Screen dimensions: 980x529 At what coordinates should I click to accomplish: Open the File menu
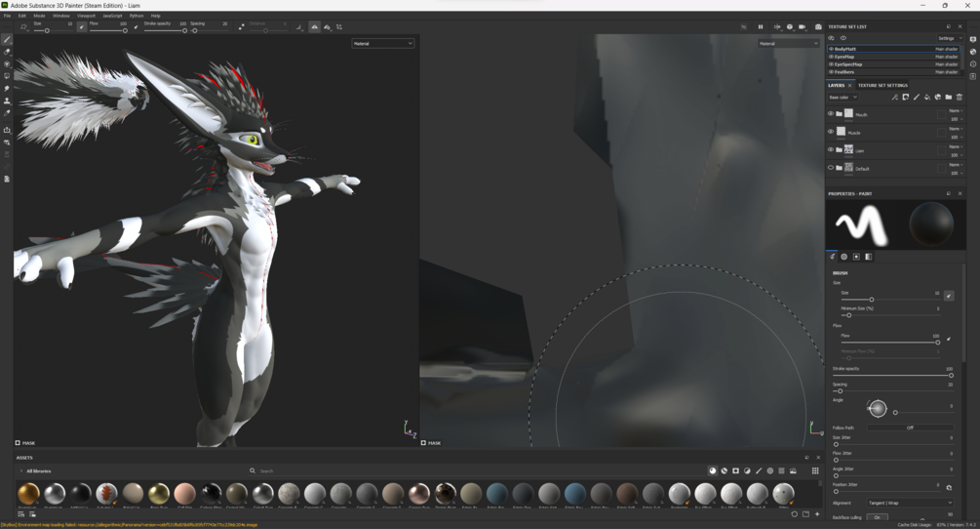tap(8, 16)
